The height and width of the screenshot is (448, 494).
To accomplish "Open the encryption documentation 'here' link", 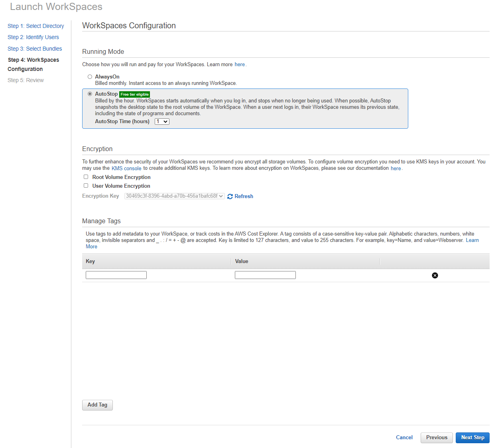I will click(396, 169).
